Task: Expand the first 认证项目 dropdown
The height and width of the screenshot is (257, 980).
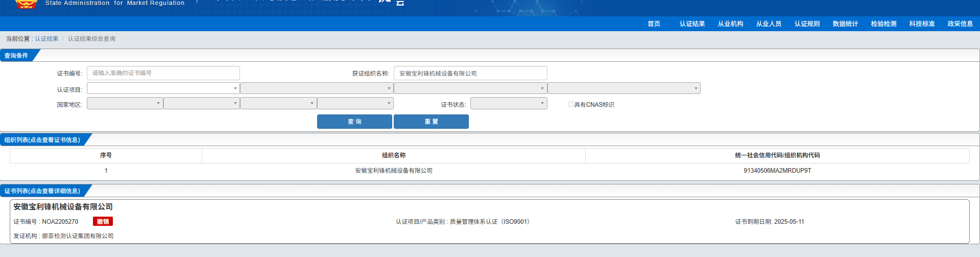Action: [x=163, y=88]
